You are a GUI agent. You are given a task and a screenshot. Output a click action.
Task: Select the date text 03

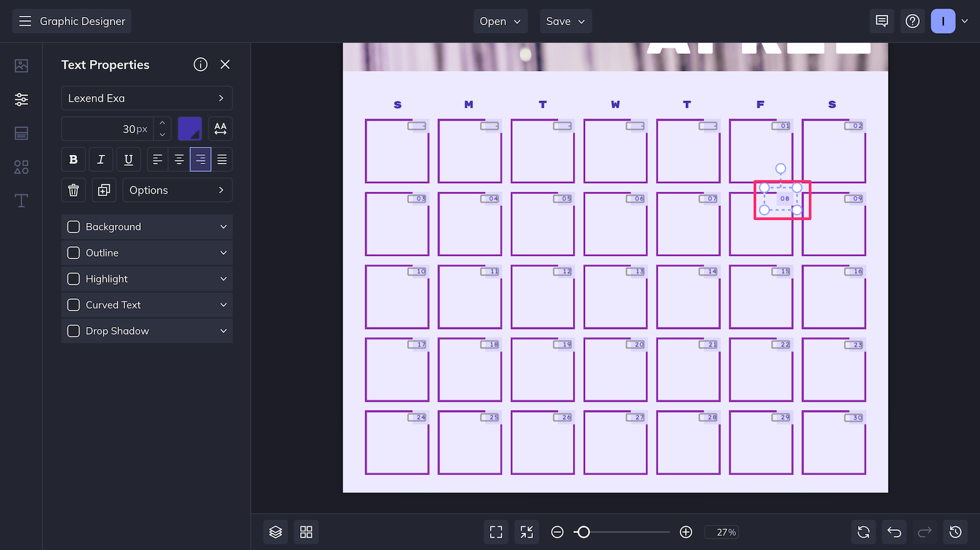click(x=421, y=198)
